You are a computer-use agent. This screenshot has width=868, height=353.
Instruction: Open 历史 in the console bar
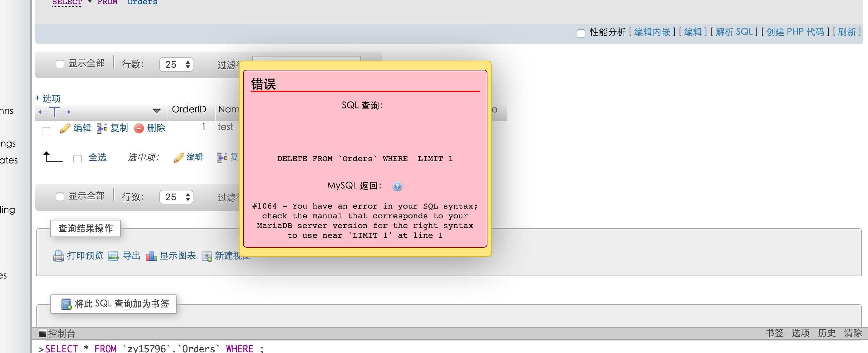827,333
